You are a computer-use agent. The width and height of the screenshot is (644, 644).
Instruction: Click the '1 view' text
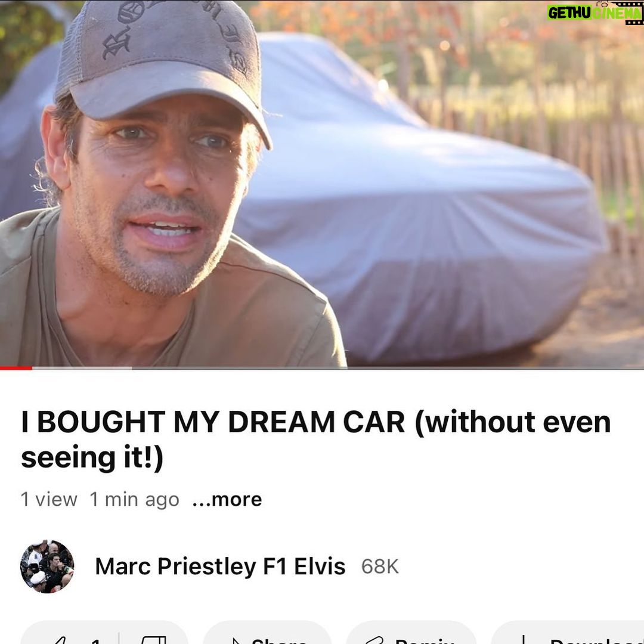pos(49,500)
